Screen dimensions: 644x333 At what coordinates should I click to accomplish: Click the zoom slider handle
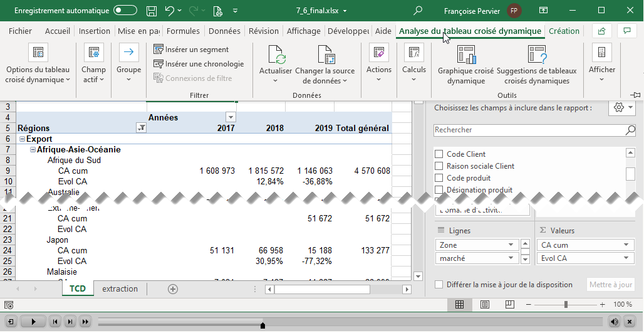(x=566, y=304)
